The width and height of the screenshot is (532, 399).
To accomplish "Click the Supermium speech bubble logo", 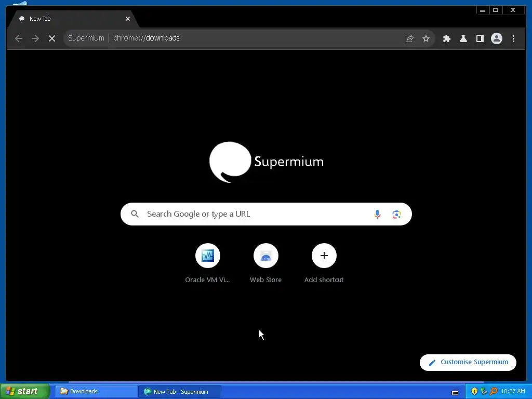I will 230,162.
